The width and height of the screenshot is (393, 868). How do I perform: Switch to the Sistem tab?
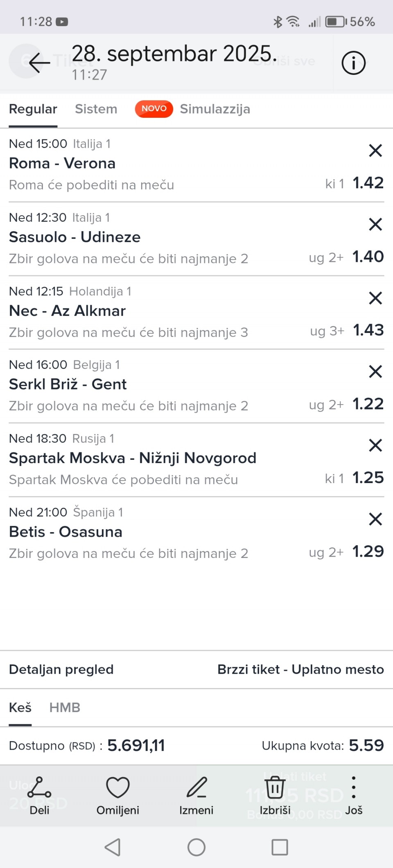pos(96,109)
